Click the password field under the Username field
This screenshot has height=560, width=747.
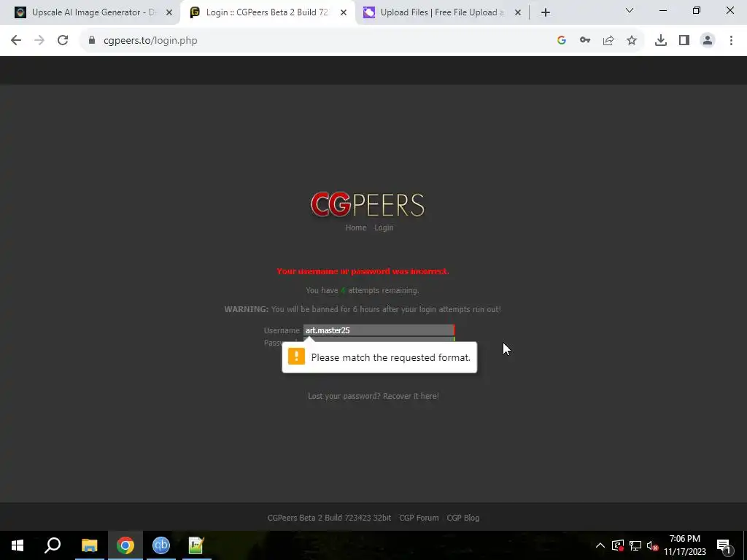[379, 339]
